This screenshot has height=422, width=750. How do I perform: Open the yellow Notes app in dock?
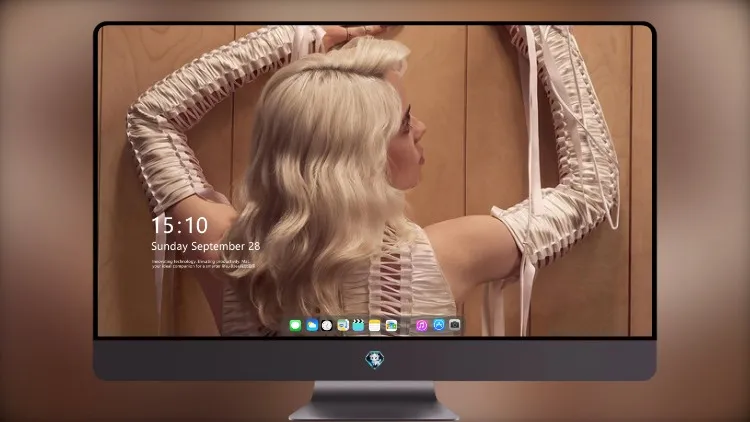(x=375, y=326)
